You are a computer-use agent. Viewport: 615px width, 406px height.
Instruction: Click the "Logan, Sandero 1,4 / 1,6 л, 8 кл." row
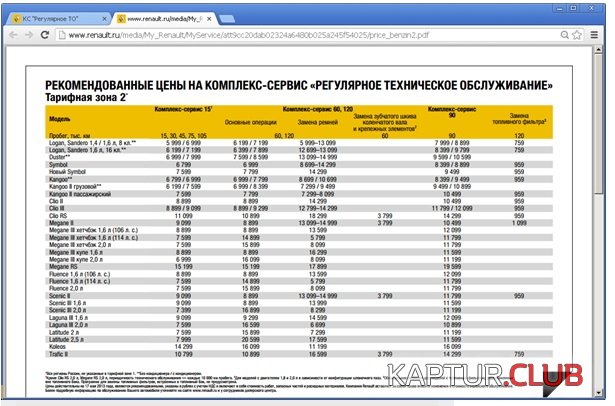[x=299, y=143]
